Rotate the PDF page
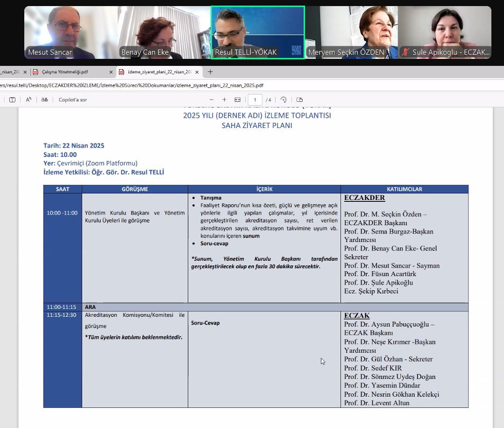 point(284,100)
